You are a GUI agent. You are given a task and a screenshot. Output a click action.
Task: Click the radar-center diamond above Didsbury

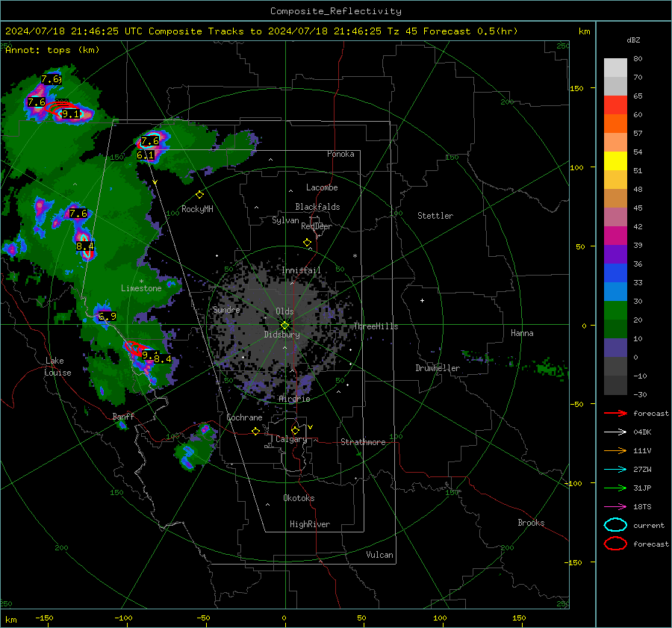point(285,326)
